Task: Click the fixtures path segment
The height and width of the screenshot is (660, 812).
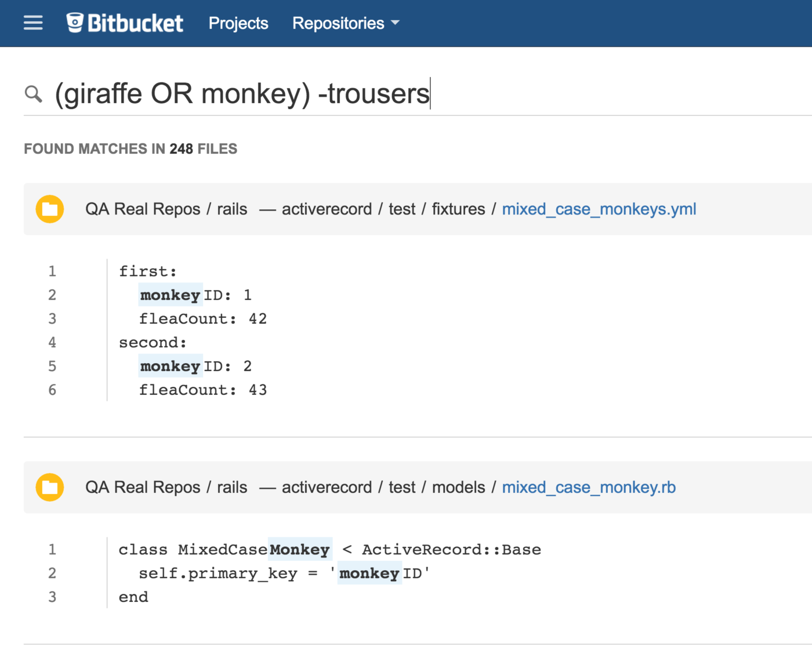Action: [458, 209]
